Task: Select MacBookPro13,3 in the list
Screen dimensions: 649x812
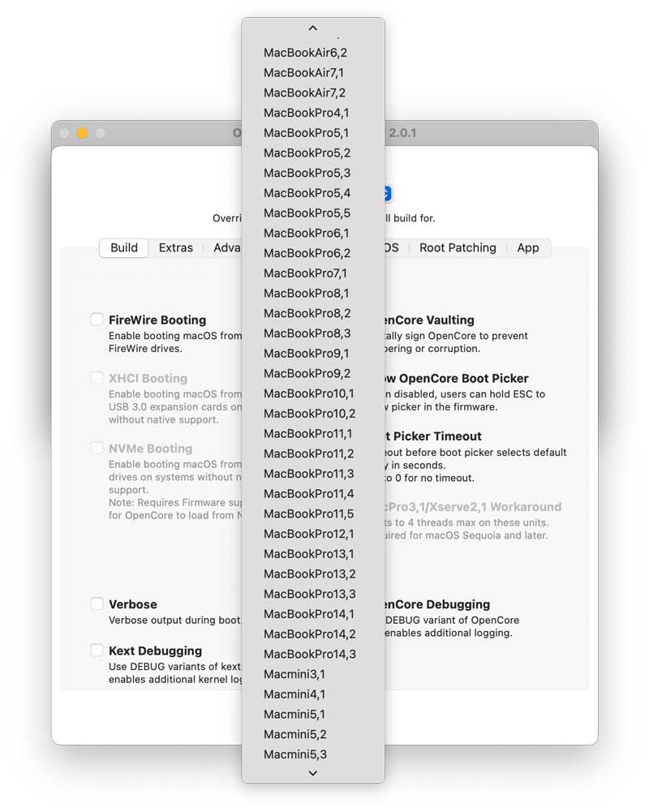Action: click(x=313, y=595)
